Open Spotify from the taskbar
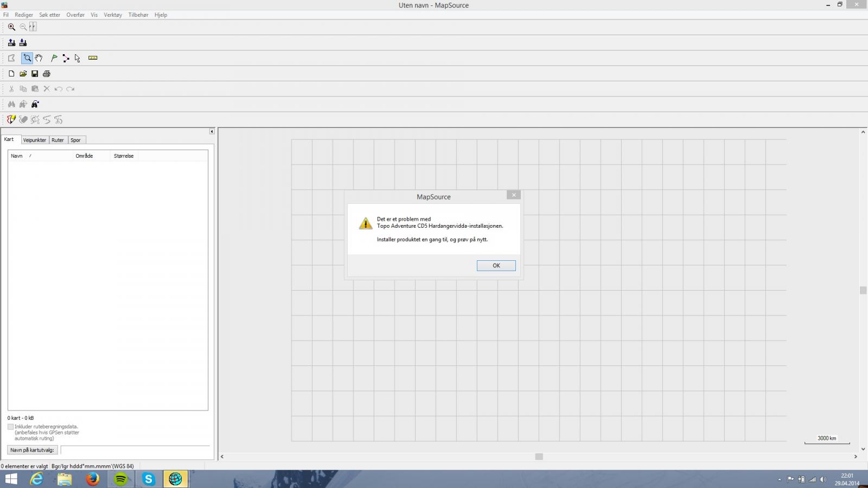Image resolution: width=868 pixels, height=488 pixels. 120,479
